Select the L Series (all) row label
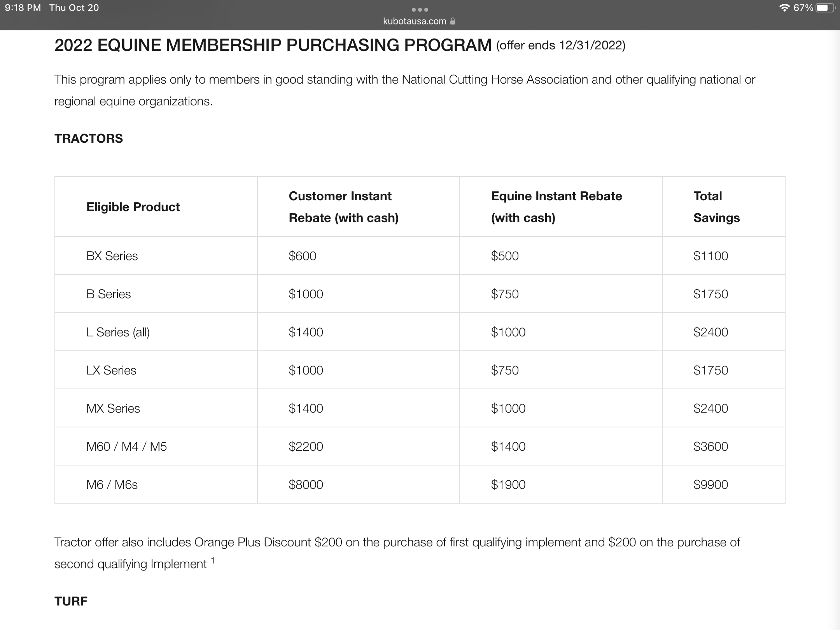Viewport: 840px width, 630px height. (118, 332)
